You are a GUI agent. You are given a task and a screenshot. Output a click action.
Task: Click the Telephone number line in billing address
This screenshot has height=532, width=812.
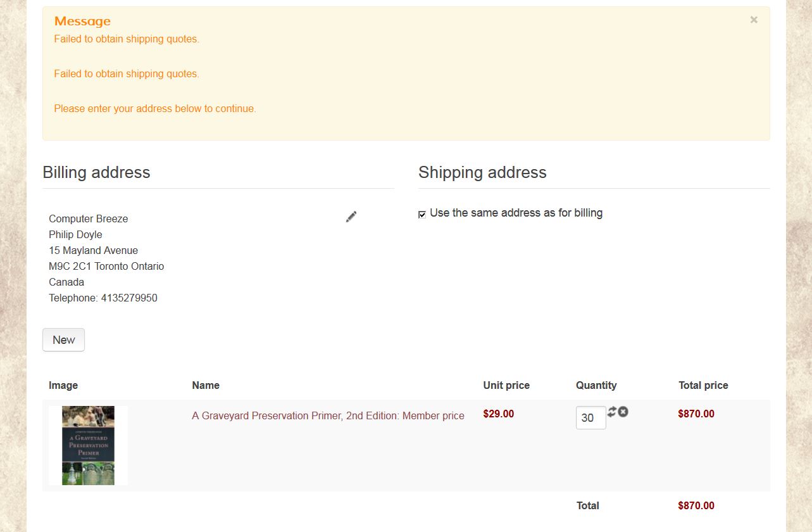[103, 298]
